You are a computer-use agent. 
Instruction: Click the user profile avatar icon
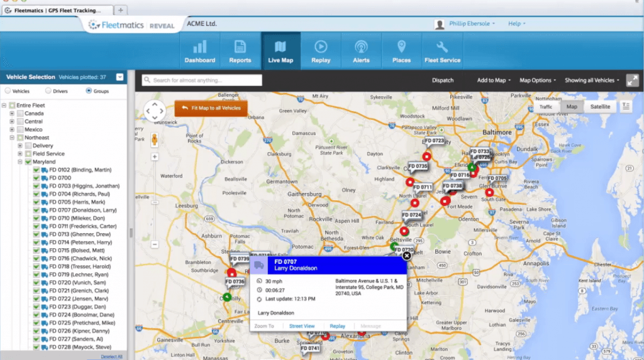click(440, 25)
